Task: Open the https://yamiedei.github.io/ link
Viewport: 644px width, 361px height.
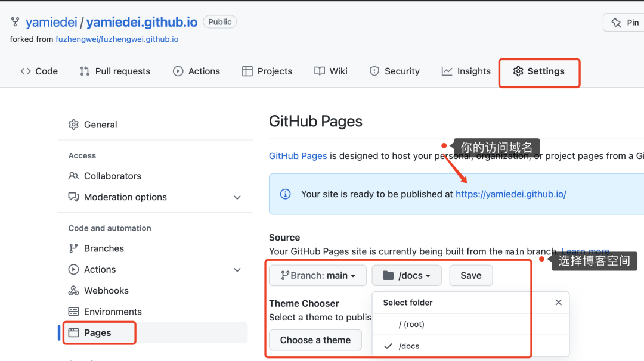Action: pos(511,194)
